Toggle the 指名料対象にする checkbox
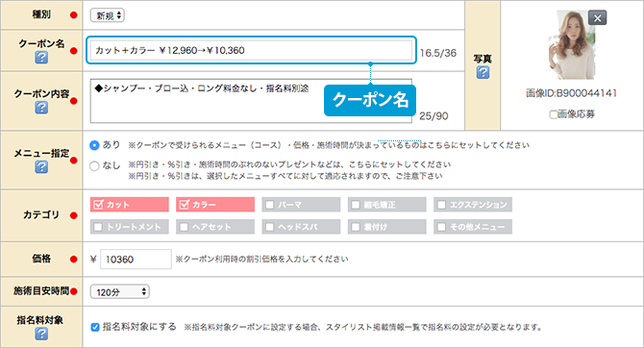 point(95,327)
